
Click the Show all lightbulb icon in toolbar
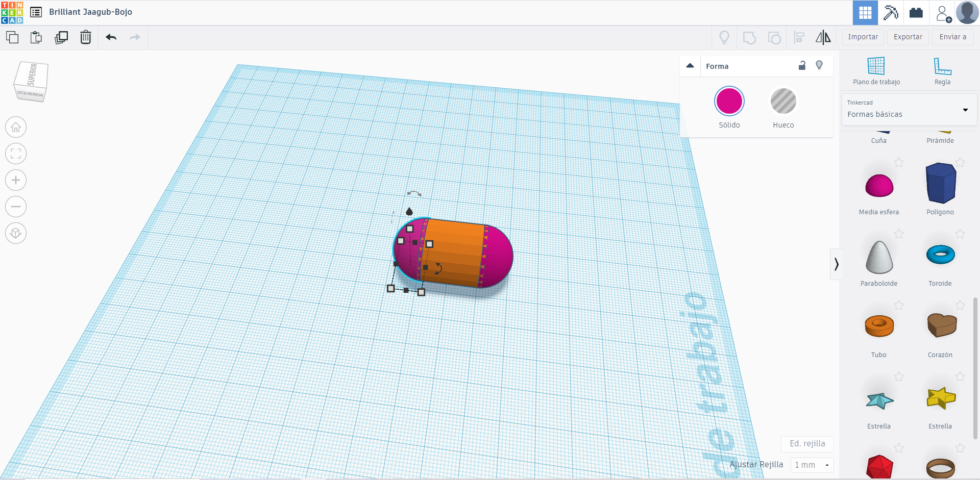click(x=724, y=37)
